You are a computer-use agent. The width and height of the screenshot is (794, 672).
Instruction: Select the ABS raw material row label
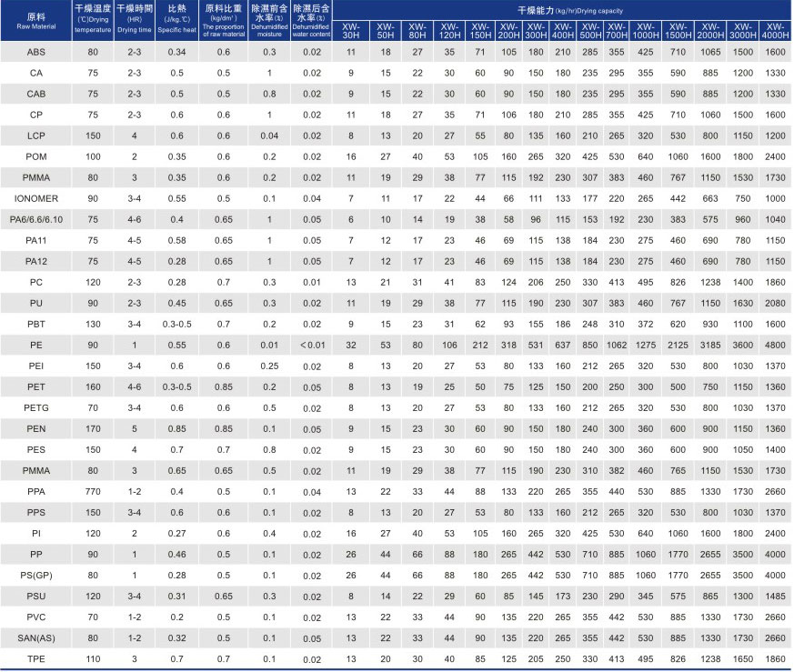click(x=35, y=53)
